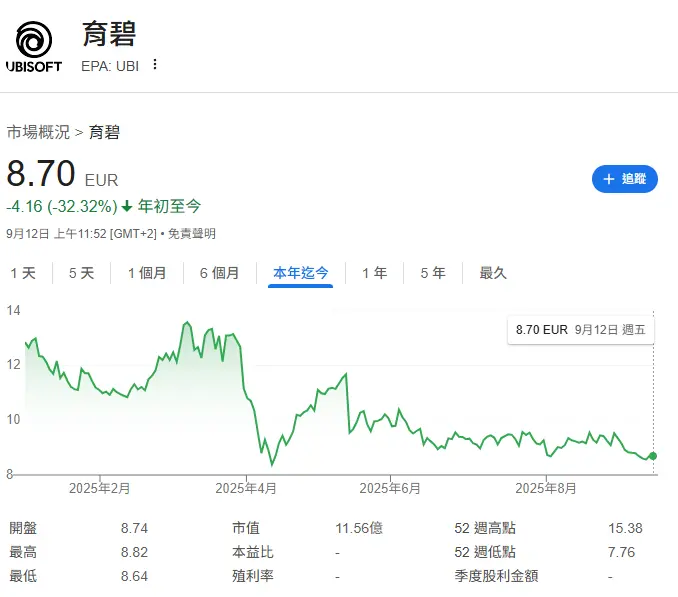This screenshot has width=678, height=597.
Task: Open the 免責聲明 disclaimer link
Action: click(x=192, y=234)
